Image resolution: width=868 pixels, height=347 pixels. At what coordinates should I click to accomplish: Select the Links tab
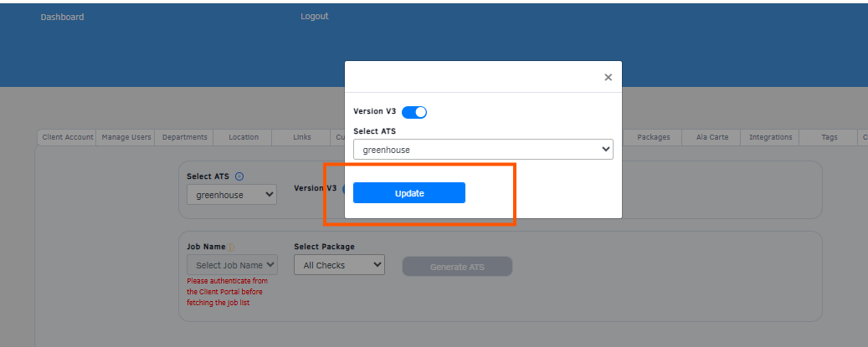tap(301, 137)
